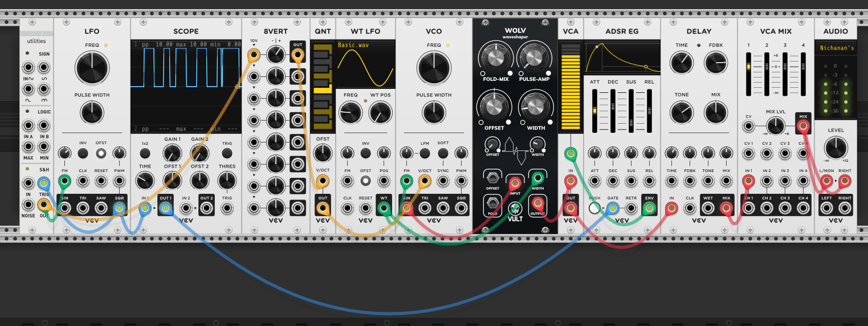This screenshot has width=868, height=326.
Task: Click the VCA MIX MIX LVL knob
Action: tap(775, 125)
